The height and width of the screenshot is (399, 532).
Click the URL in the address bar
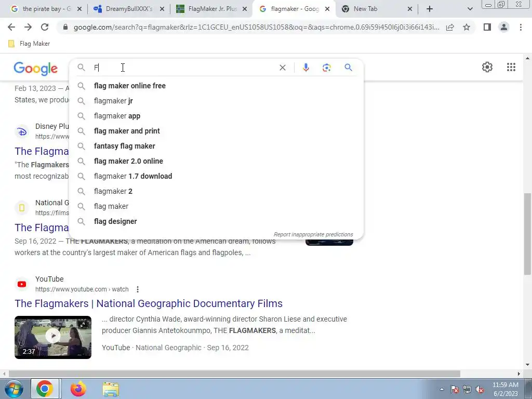coord(256,27)
